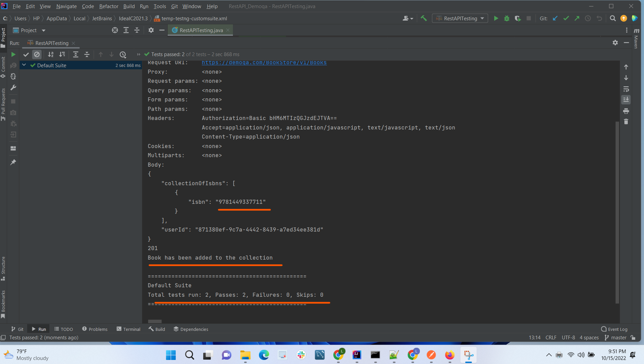This screenshot has width=644, height=364.
Task: Open the Refactor menu
Action: [x=109, y=6]
